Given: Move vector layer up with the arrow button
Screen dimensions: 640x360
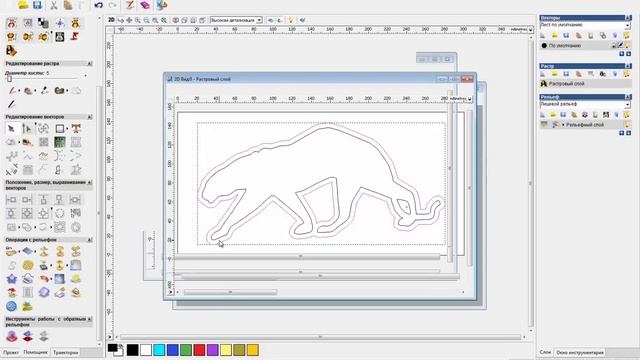Looking at the screenshot, I should click(622, 54).
